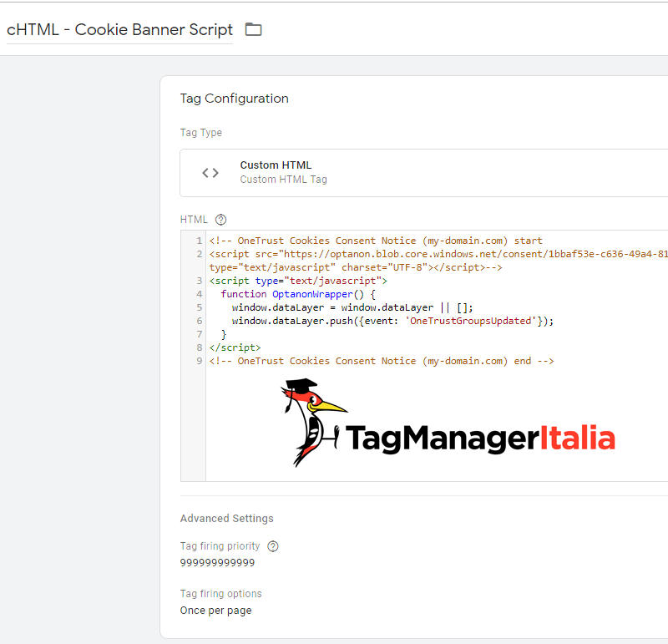Select the Custom HTML tag type card
This screenshot has width=668, height=644.
pos(424,173)
